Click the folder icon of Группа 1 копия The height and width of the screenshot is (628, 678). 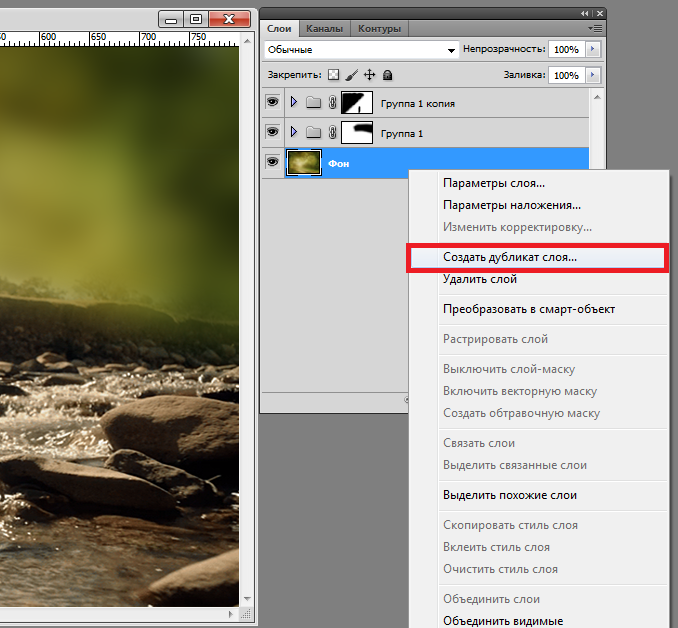[313, 103]
